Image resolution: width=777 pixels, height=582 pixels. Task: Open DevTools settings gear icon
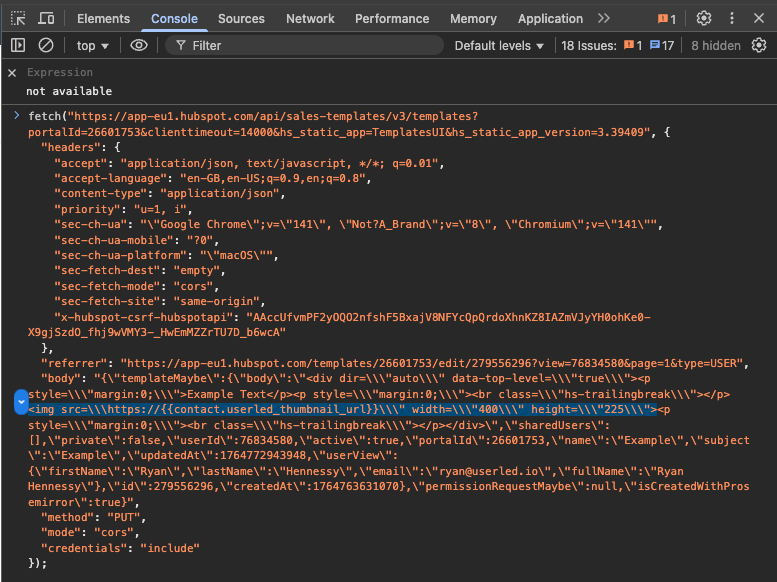click(x=704, y=18)
